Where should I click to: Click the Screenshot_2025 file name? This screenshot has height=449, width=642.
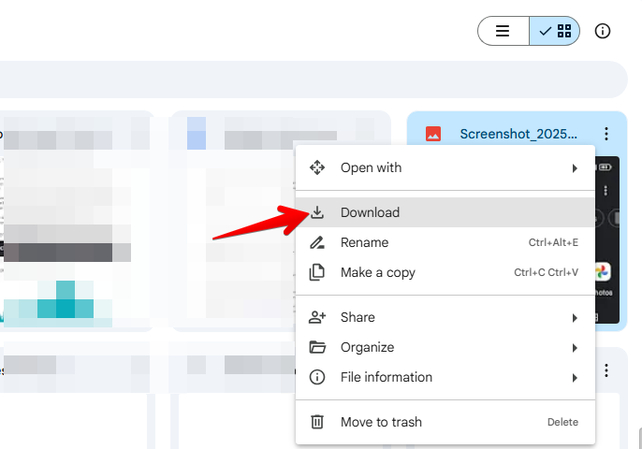(x=518, y=134)
